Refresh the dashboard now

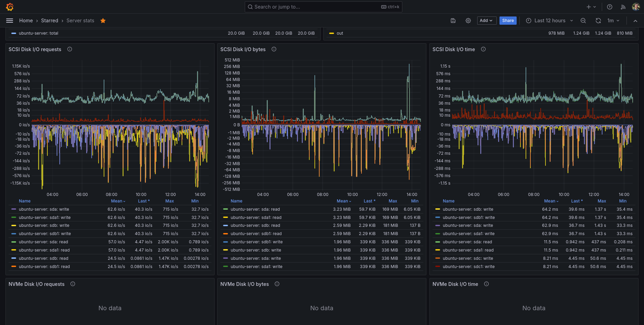coord(598,21)
